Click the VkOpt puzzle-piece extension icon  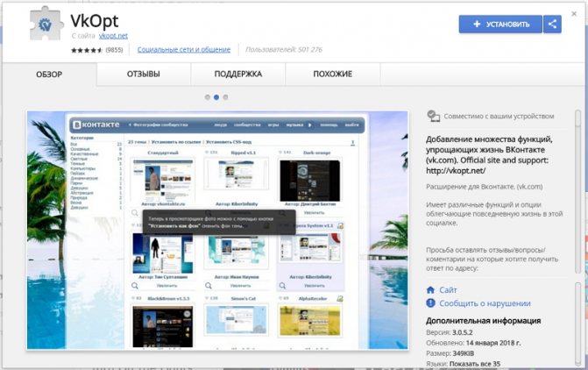point(46,24)
